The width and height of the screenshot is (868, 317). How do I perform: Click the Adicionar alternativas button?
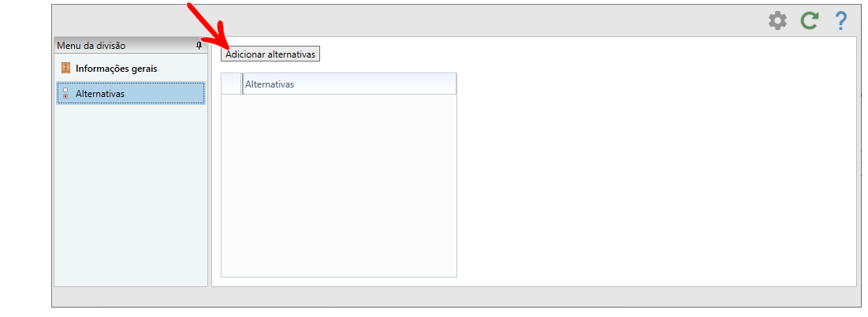pos(270,54)
